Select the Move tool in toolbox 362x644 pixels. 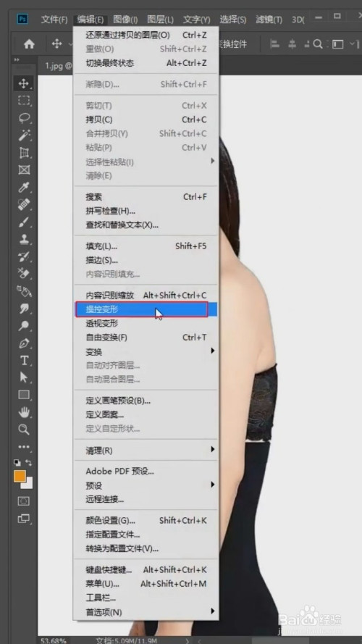[x=24, y=83]
